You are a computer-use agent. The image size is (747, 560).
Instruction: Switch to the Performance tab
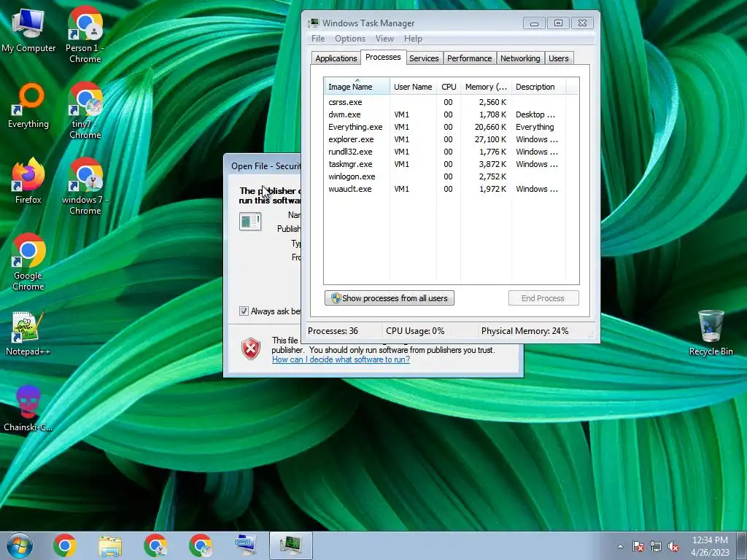pyautogui.click(x=469, y=58)
